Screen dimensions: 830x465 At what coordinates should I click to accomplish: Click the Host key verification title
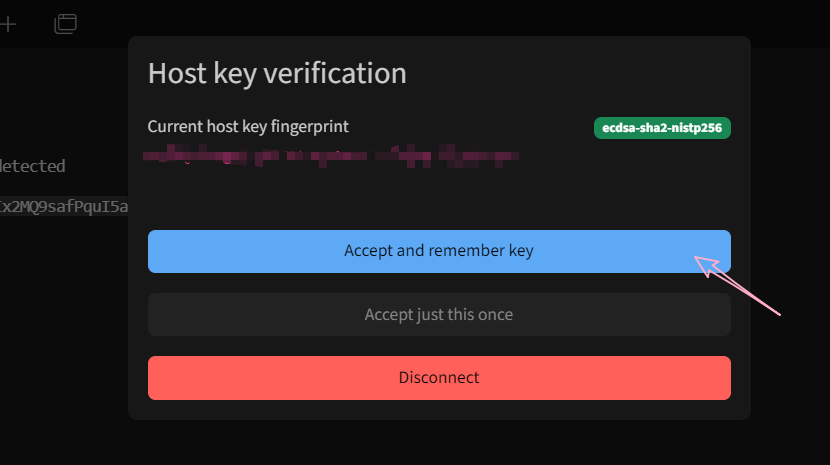[x=277, y=73]
